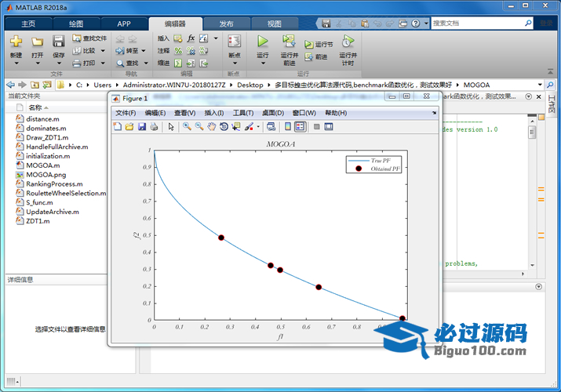Viewport: 561px width, 392px height.
Task: Click Run and Time (运行并计时) icon
Action: click(x=348, y=42)
